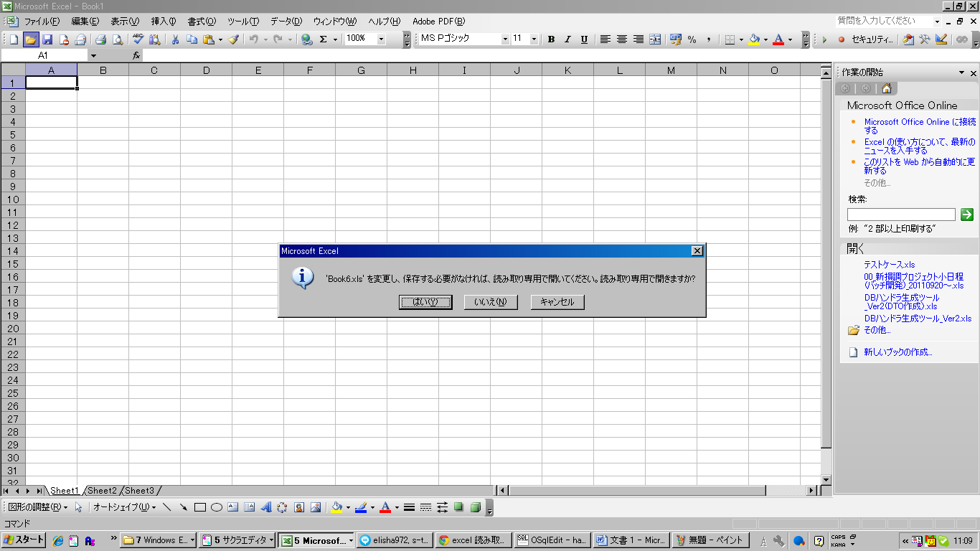980x551 pixels.
Task: Open the データ(D) menu
Action: tap(286, 21)
